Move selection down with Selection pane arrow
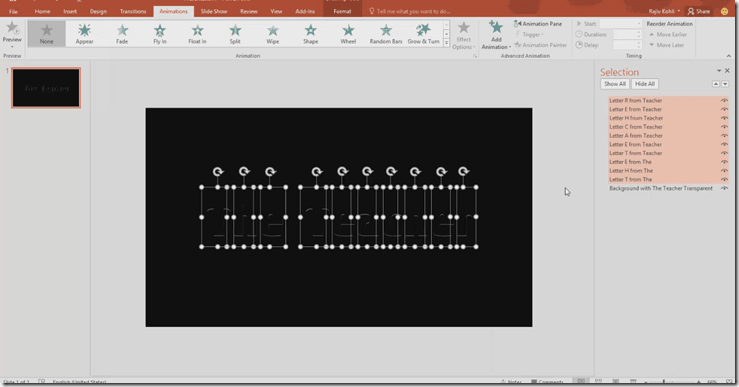Screen dimensions: 739x387 (725, 84)
